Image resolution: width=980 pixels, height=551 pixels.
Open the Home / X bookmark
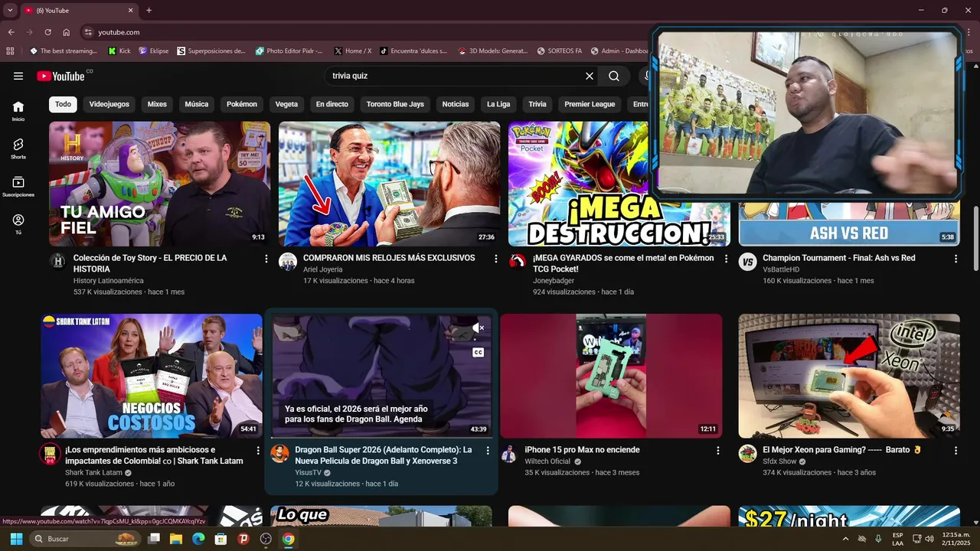353,51
